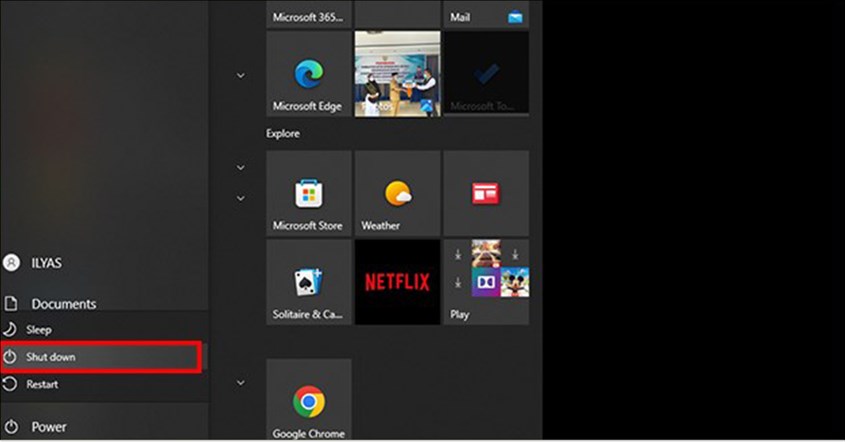Open the Netflix tile
This screenshot has height=442, width=845.
point(398,282)
